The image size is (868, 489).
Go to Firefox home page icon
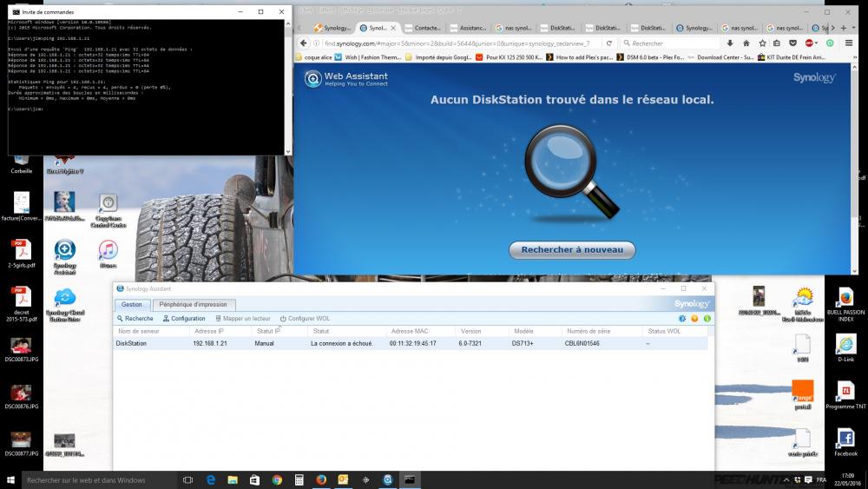point(746,43)
